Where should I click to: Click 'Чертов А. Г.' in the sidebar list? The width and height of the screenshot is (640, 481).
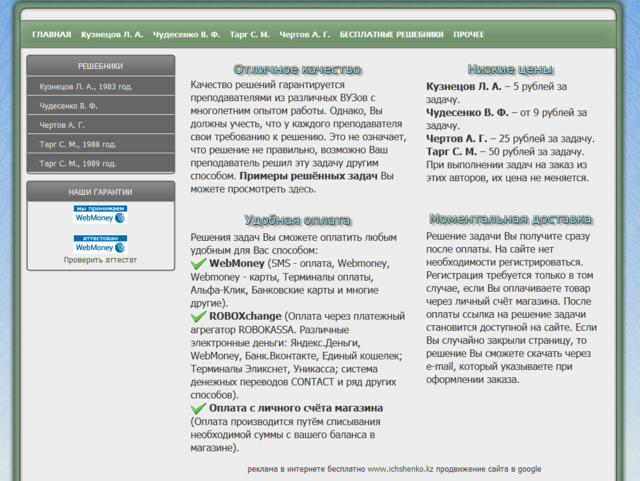[63, 125]
